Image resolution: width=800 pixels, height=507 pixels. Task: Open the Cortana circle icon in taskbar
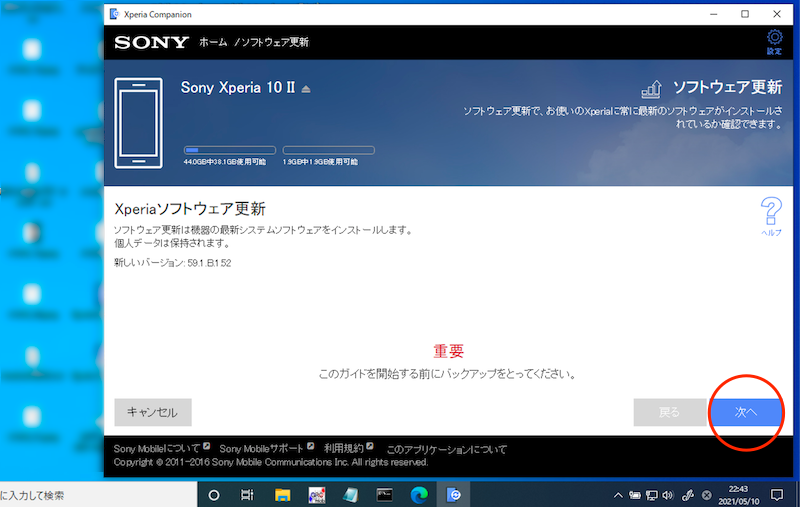tap(214, 494)
